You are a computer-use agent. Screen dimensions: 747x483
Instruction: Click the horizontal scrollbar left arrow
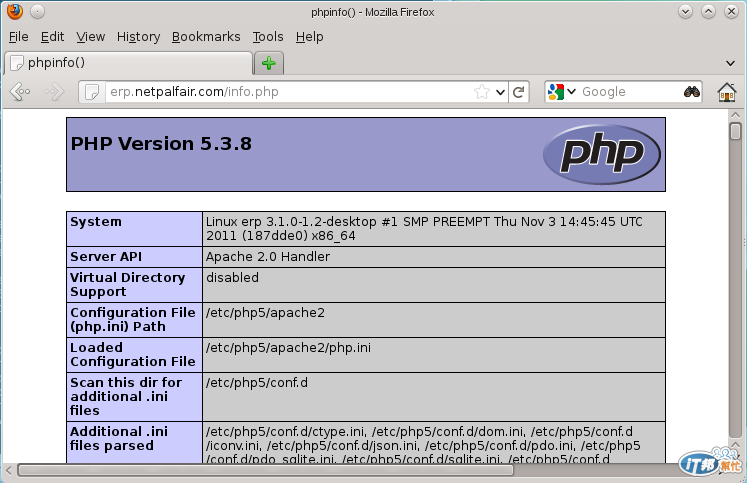[x=9, y=471]
